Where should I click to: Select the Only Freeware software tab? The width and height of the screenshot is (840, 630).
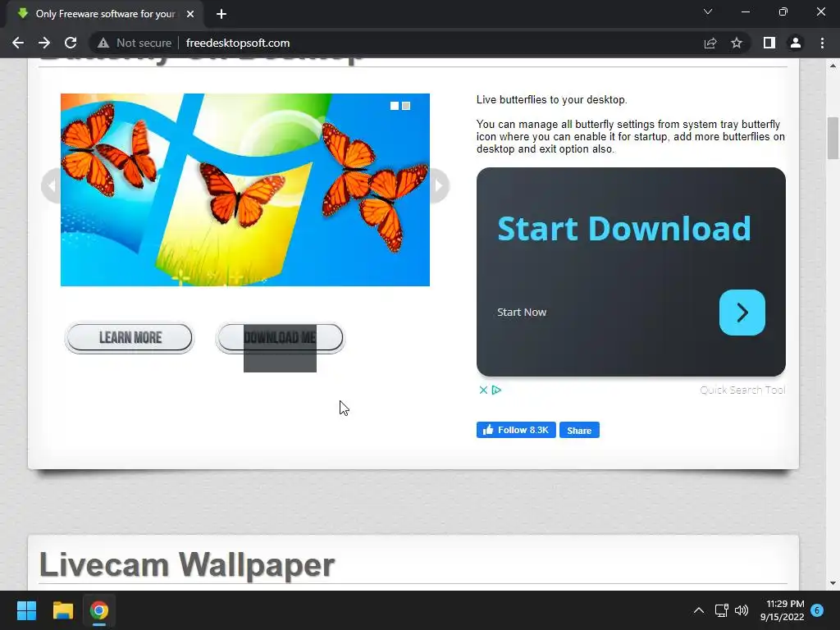(105, 14)
